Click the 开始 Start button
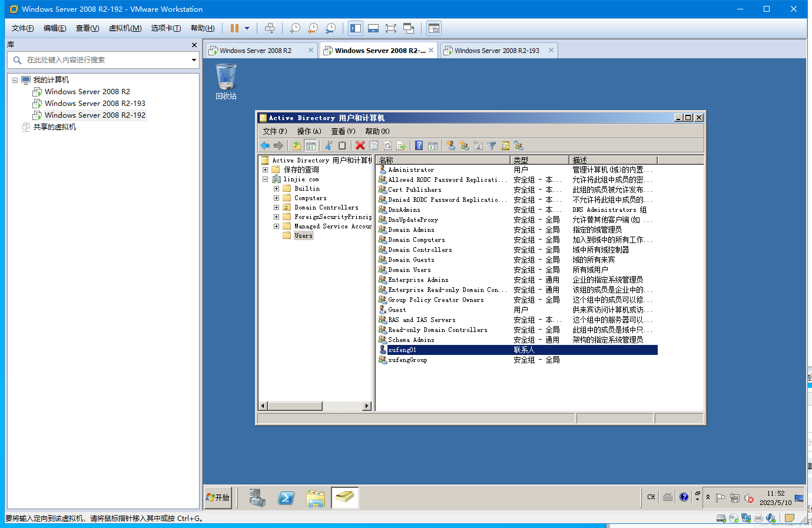This screenshot has width=812, height=528. pyautogui.click(x=218, y=497)
